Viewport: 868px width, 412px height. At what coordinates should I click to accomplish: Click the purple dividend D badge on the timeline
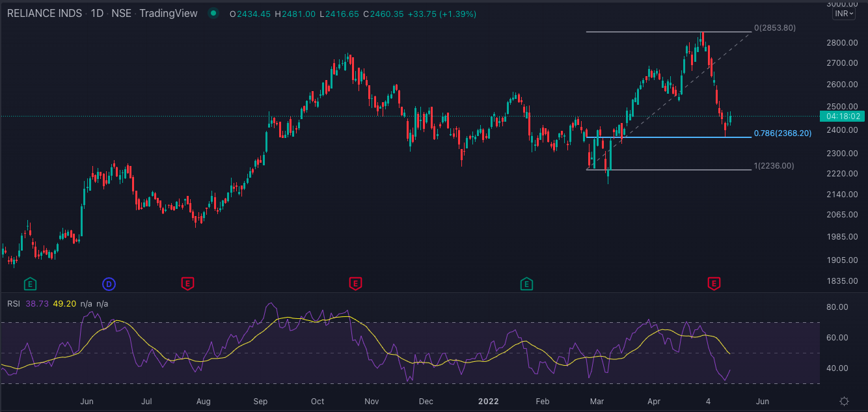(x=108, y=284)
